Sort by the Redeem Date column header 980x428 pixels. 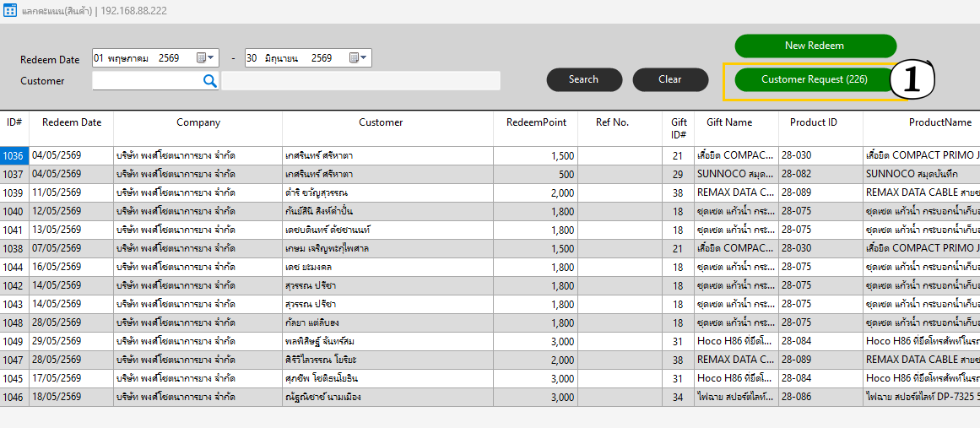click(x=71, y=122)
